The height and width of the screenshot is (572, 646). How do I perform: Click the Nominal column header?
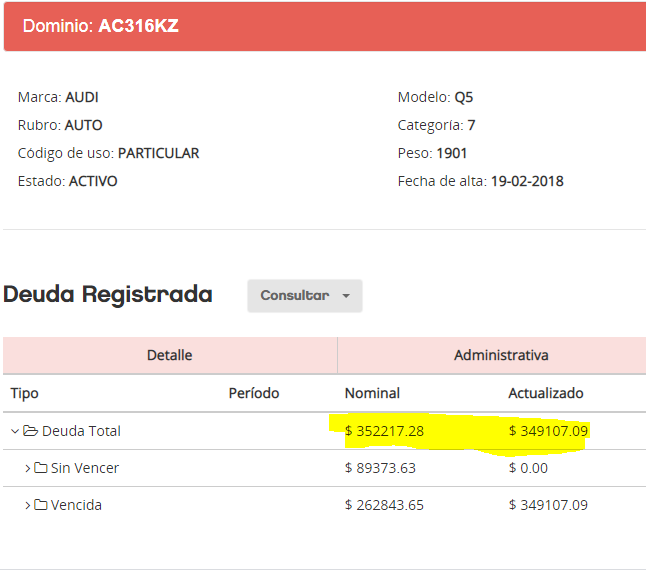coord(372,393)
